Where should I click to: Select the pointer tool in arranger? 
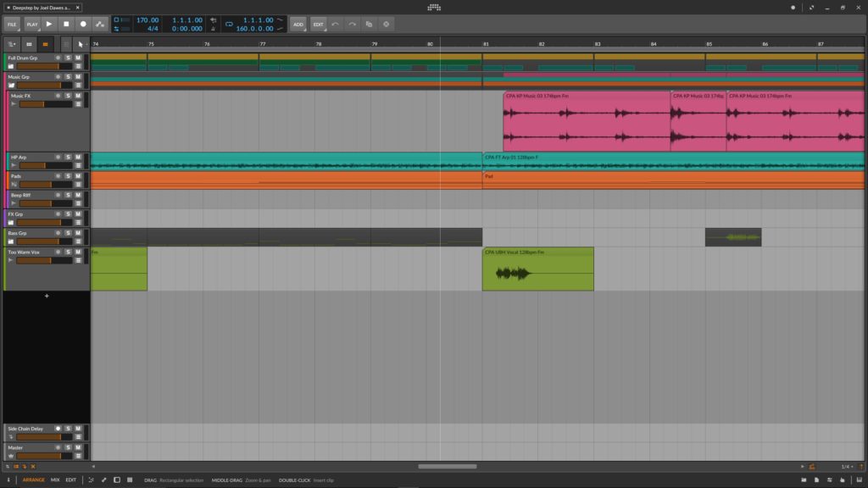coord(81,44)
